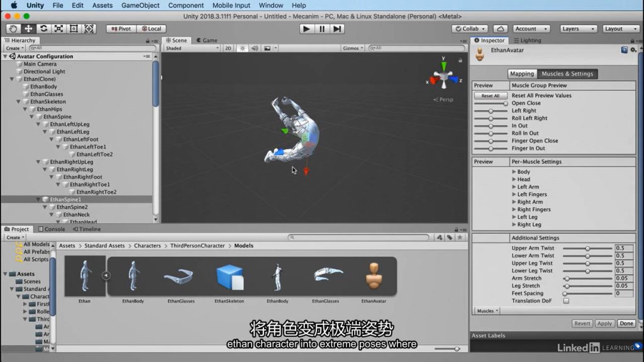644x362 pixels.
Task: Open Layers dropdown
Action: click(578, 29)
